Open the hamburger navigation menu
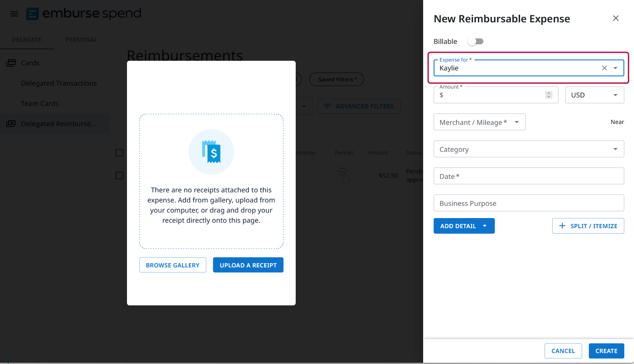634x364 pixels. click(14, 13)
